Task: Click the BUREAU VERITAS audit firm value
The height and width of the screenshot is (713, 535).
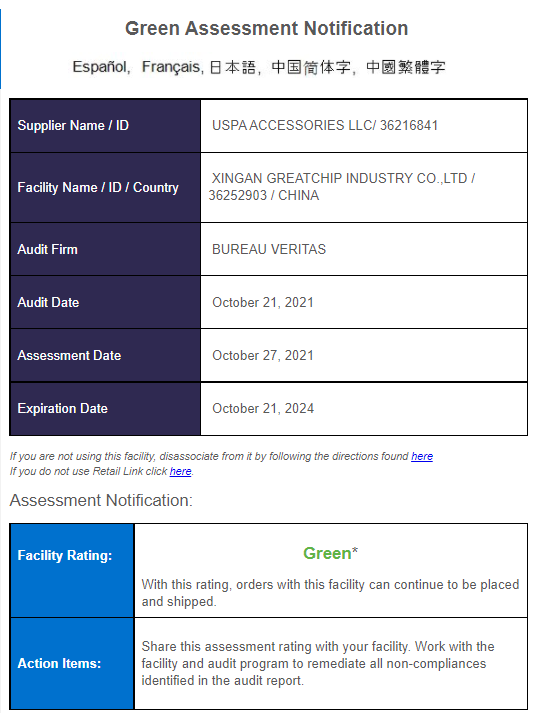Action: pos(269,249)
